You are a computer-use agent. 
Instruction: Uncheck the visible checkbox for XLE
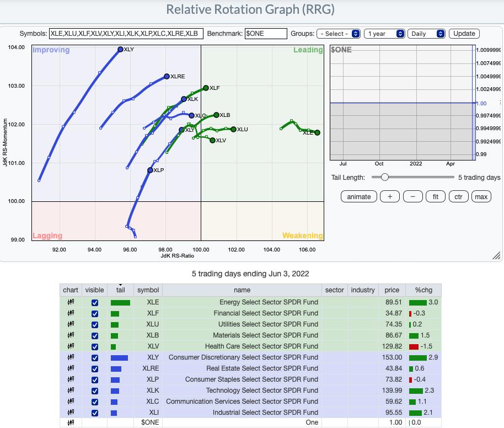click(x=94, y=303)
